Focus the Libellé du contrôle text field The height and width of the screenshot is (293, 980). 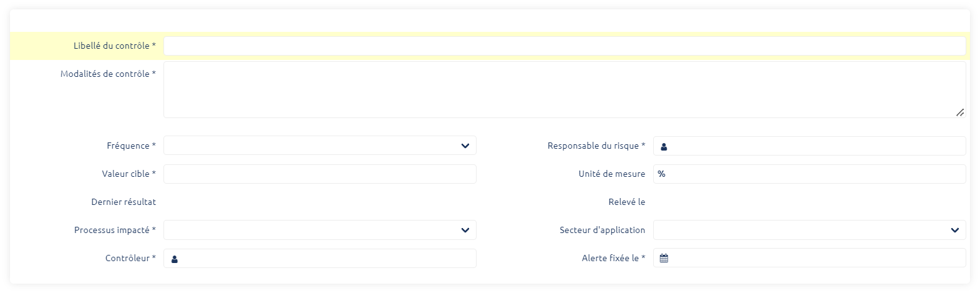[564, 46]
